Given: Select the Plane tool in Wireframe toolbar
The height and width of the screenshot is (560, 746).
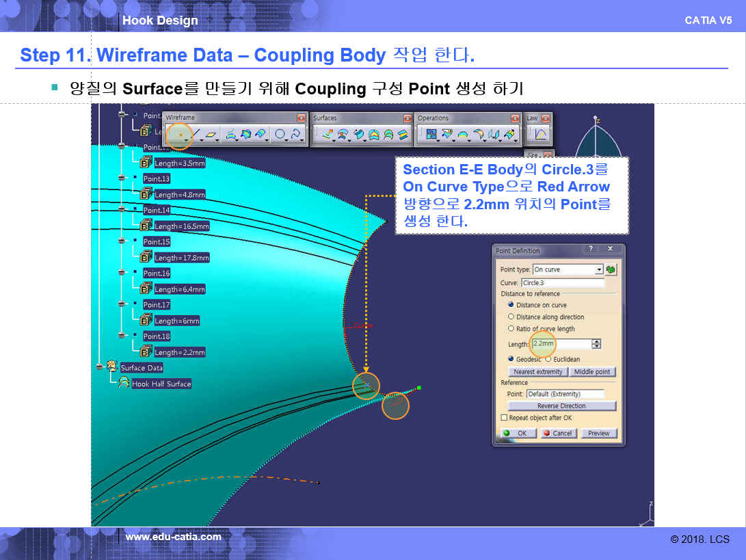Looking at the screenshot, I should click(x=213, y=135).
